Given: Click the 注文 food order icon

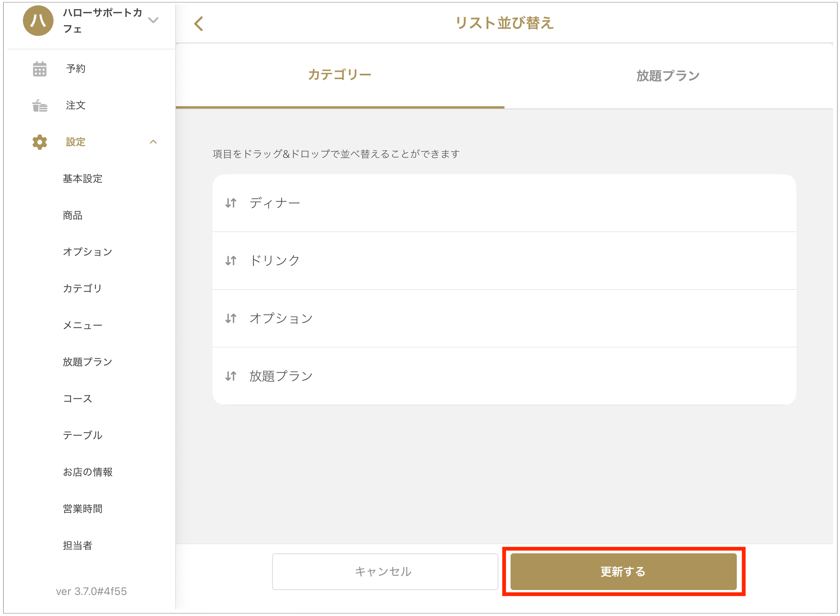Looking at the screenshot, I should (x=40, y=105).
